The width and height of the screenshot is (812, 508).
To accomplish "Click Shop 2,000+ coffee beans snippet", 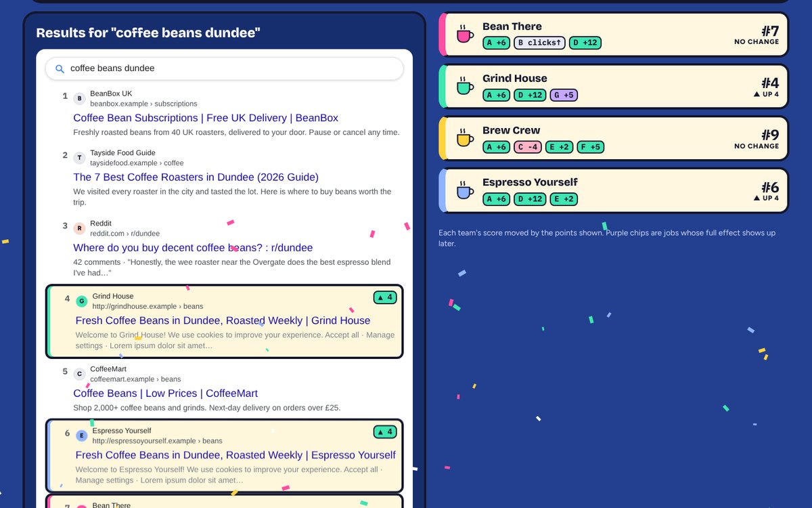I will point(206,408).
